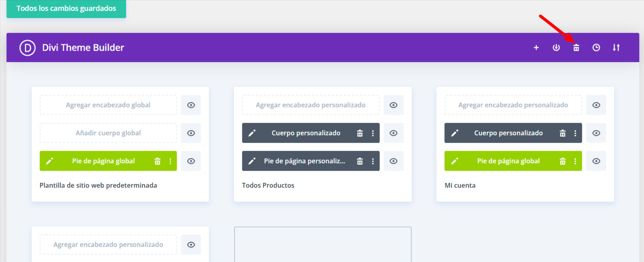The height and width of the screenshot is (262, 644).
Task: Add new template with plus icon
Action: pyautogui.click(x=536, y=48)
